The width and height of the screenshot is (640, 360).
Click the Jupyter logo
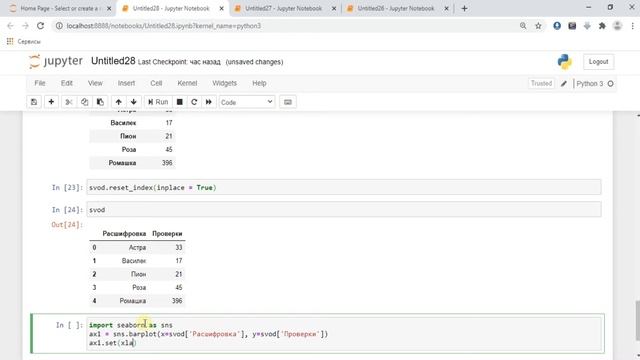coord(56,61)
